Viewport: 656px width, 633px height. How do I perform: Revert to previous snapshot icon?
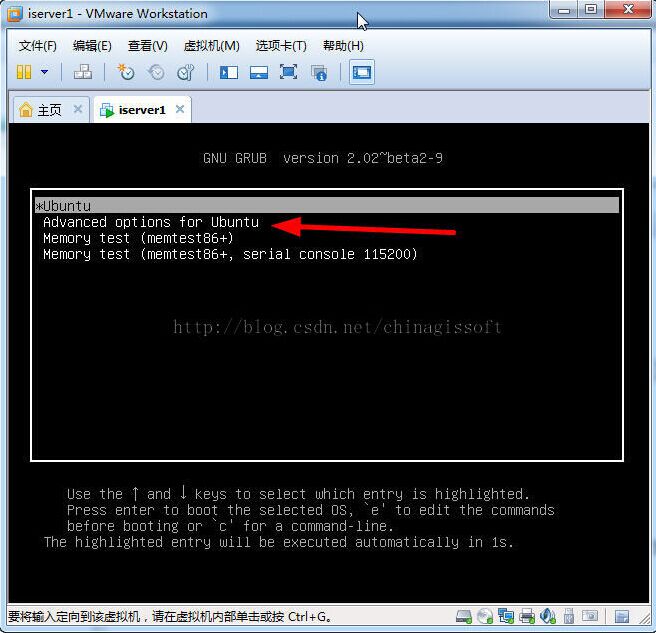(x=156, y=72)
